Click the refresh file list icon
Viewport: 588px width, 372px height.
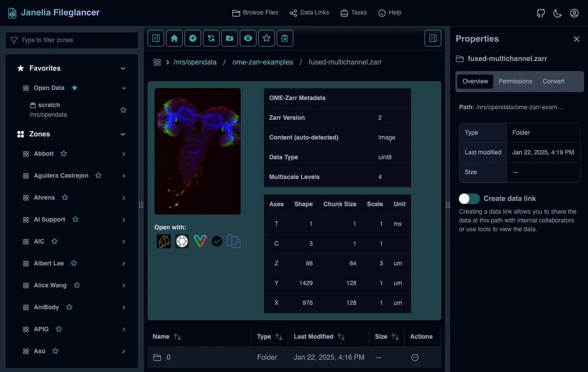click(211, 38)
